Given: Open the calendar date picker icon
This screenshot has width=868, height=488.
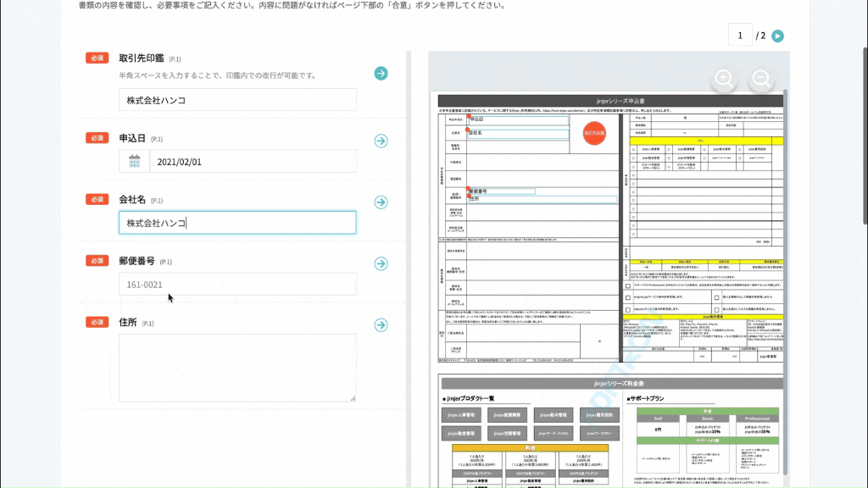Looking at the screenshot, I should point(135,162).
